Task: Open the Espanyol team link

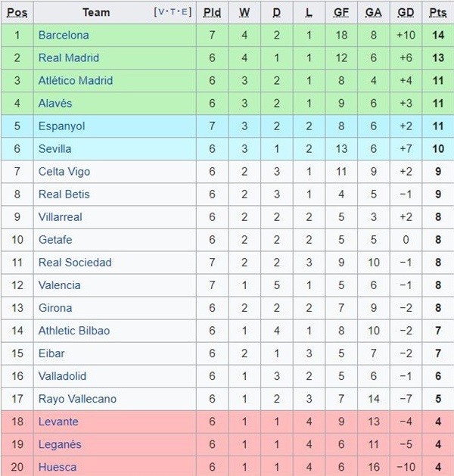Action: (61, 126)
